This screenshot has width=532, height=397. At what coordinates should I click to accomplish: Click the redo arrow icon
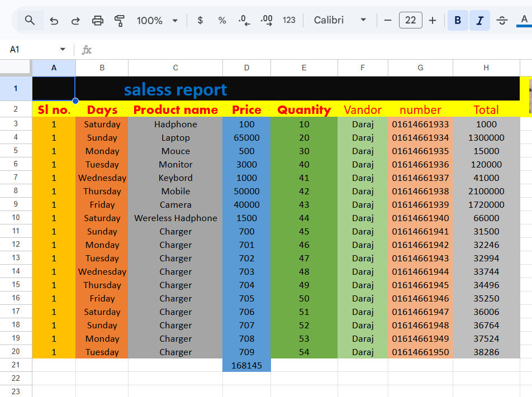[75, 21]
